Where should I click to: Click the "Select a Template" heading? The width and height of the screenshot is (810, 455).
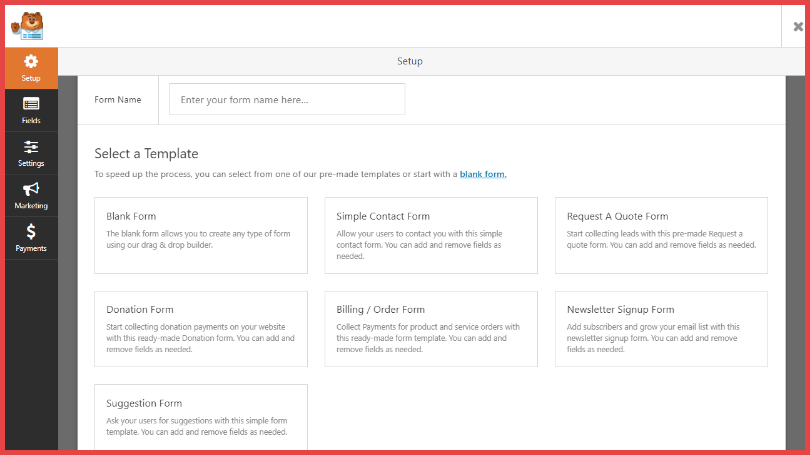pos(146,154)
